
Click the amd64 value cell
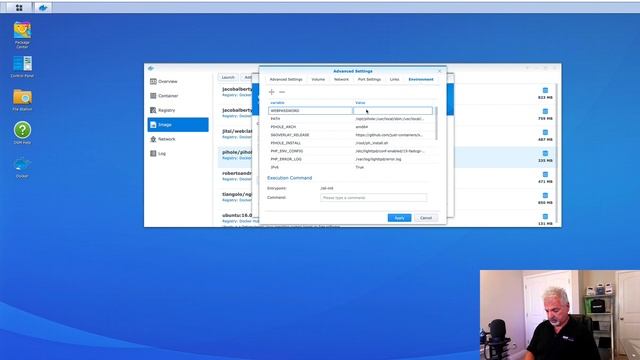[x=362, y=127]
